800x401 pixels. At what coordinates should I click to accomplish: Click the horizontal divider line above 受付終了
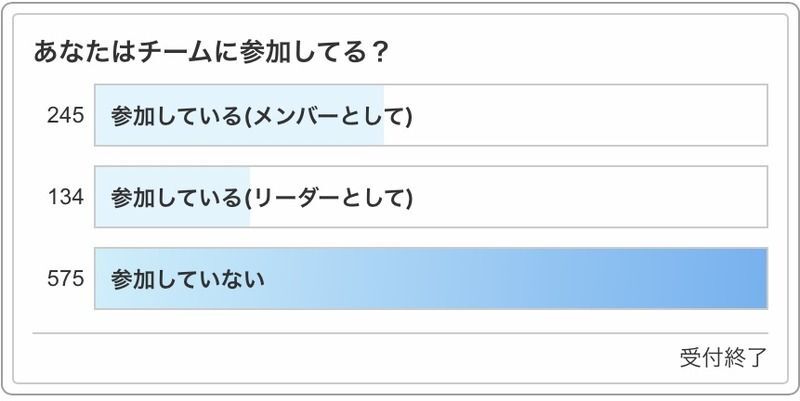pyautogui.click(x=400, y=333)
